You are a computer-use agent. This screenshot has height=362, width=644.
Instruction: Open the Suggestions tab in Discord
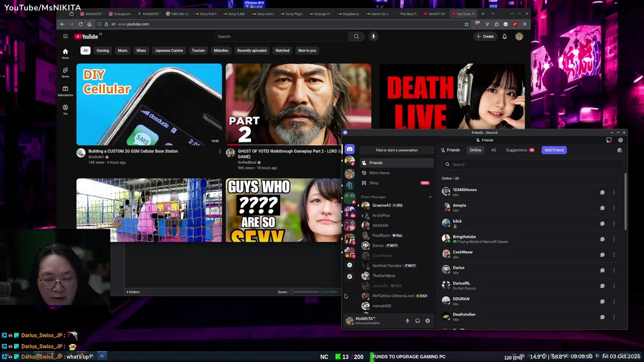[519, 150]
